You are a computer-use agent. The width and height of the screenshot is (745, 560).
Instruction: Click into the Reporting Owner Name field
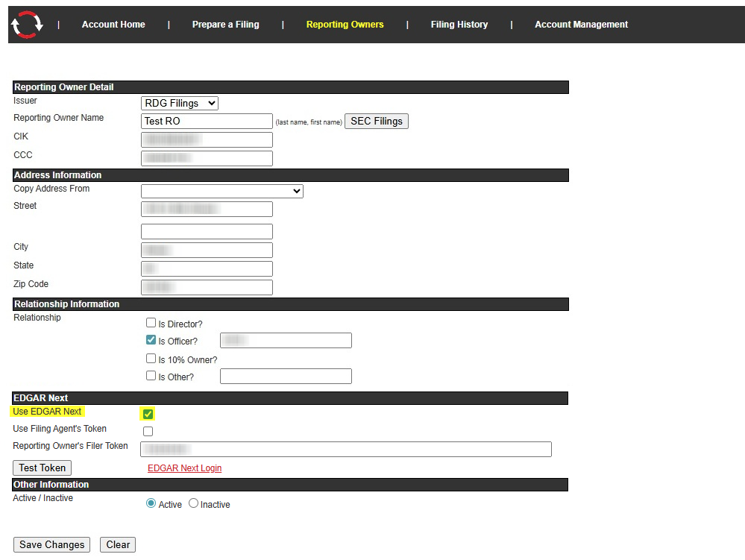207,121
